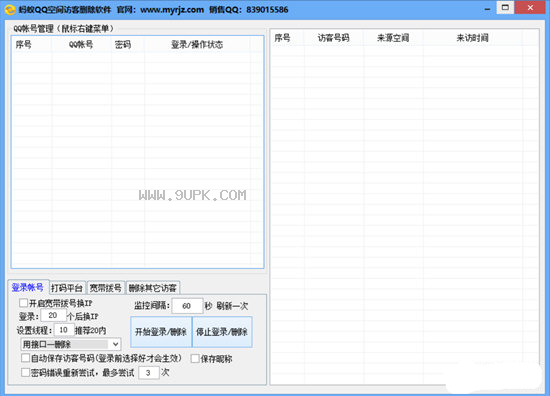Focus the 监控间隔 seconds field
The height and width of the screenshot is (396, 550).
pyautogui.click(x=187, y=306)
